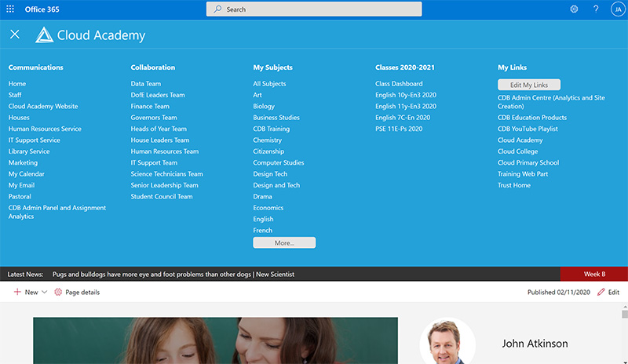Screen dimensions: 628x364
Task: Open CDB YouTube Playlist link
Action: (x=528, y=129)
